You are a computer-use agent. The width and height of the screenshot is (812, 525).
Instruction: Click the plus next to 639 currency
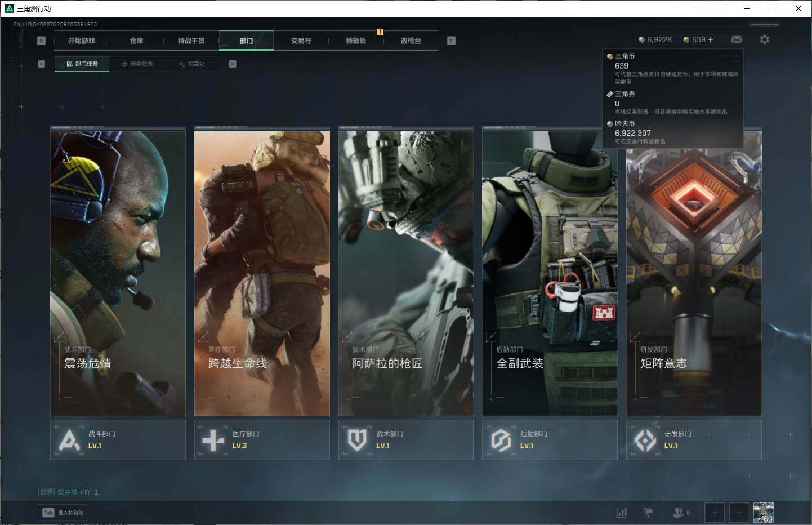710,39
